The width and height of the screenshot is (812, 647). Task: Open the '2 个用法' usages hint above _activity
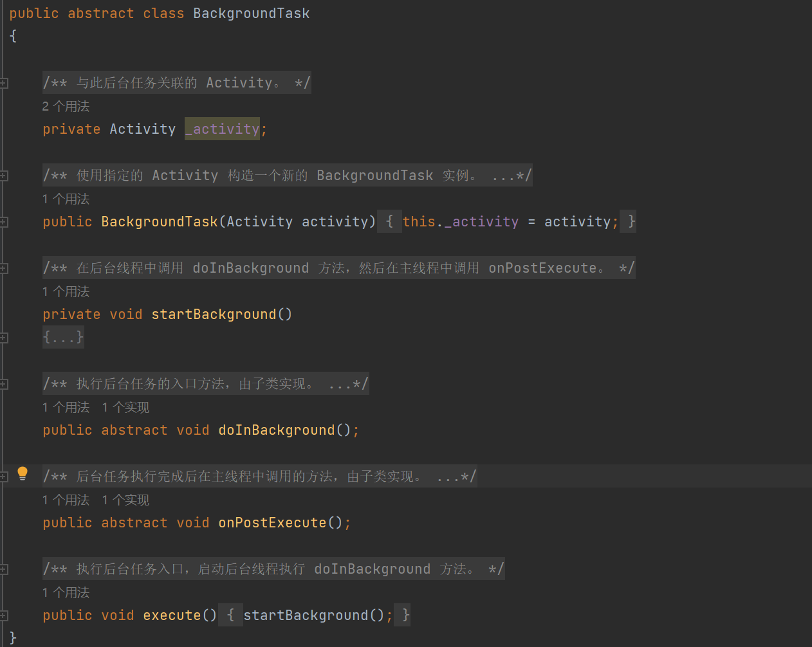(x=66, y=106)
